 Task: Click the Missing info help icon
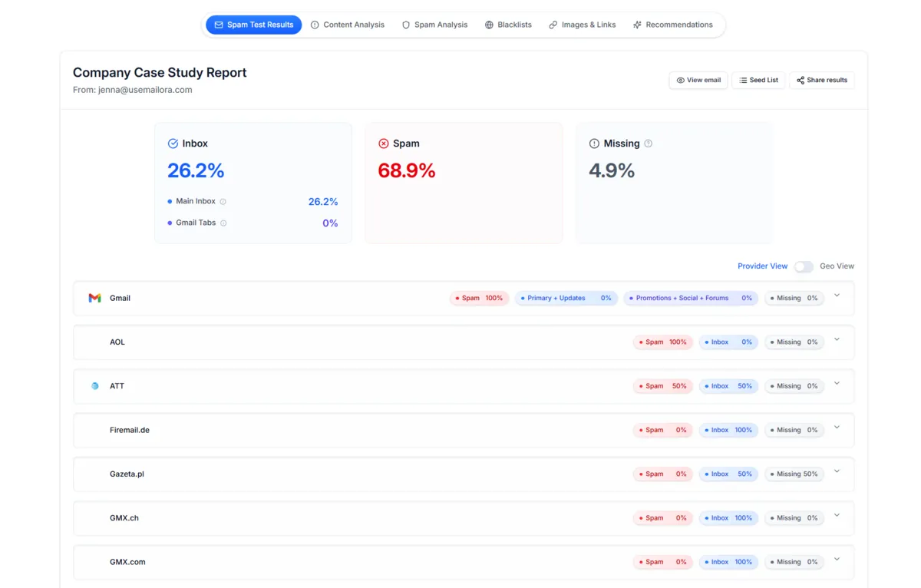(649, 144)
